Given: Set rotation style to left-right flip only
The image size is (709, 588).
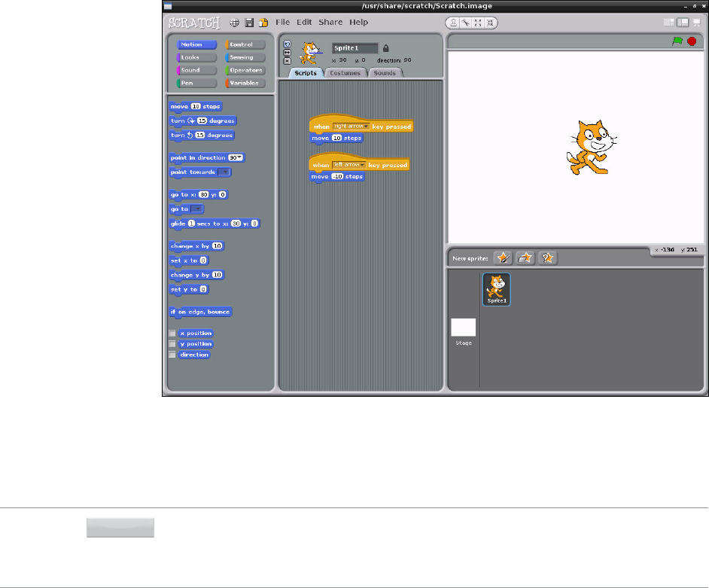Looking at the screenshot, I should (x=287, y=53).
